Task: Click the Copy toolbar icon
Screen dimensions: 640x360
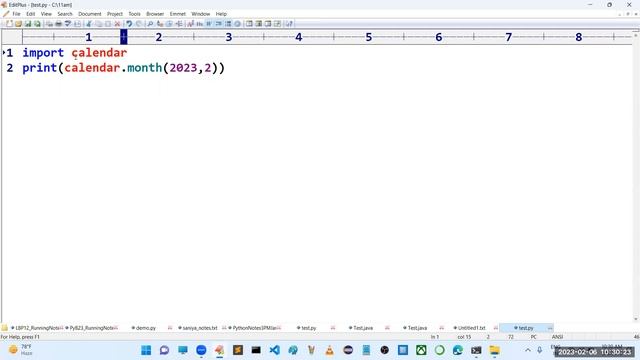Action: coord(98,24)
